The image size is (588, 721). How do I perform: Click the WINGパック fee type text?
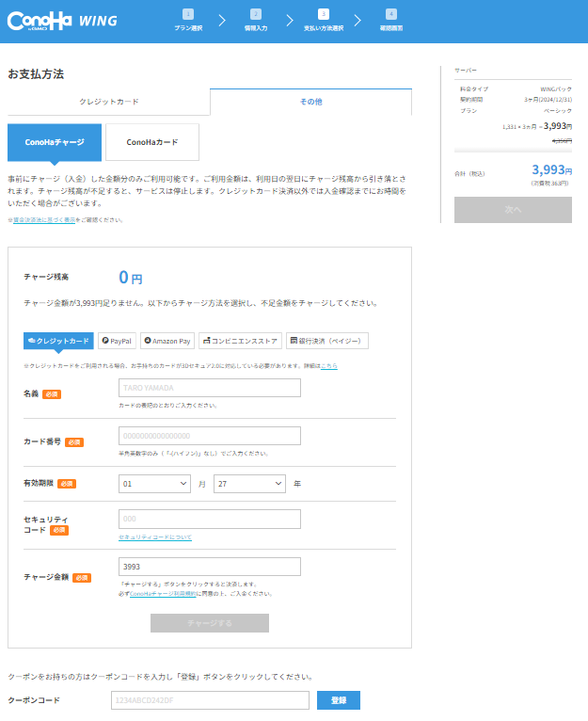coord(556,89)
